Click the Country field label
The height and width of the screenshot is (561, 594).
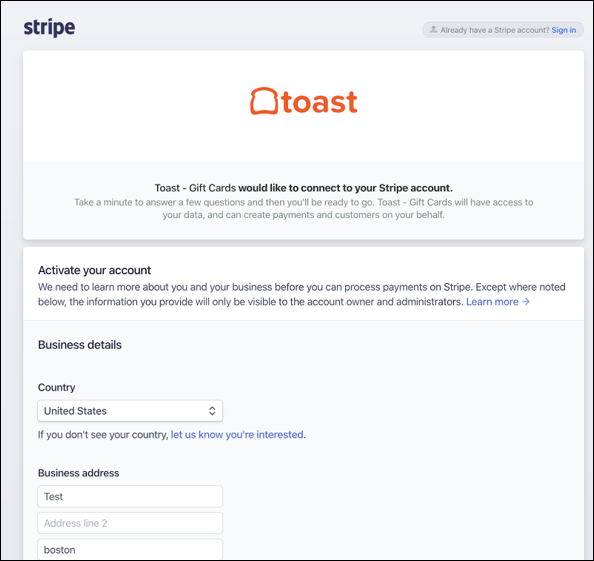[56, 388]
